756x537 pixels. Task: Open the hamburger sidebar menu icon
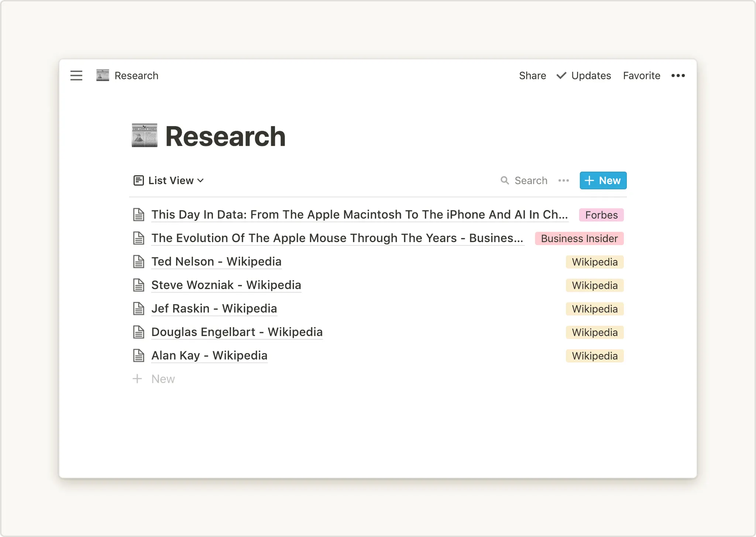click(76, 76)
